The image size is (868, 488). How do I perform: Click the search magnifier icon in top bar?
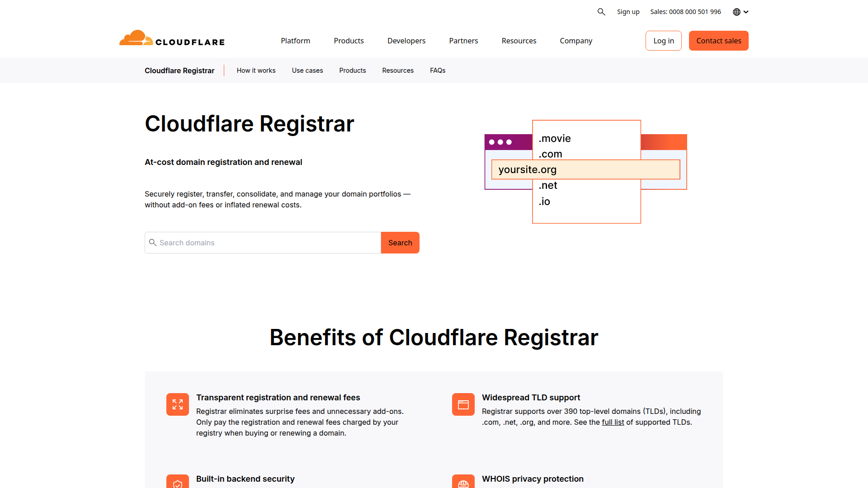601,12
